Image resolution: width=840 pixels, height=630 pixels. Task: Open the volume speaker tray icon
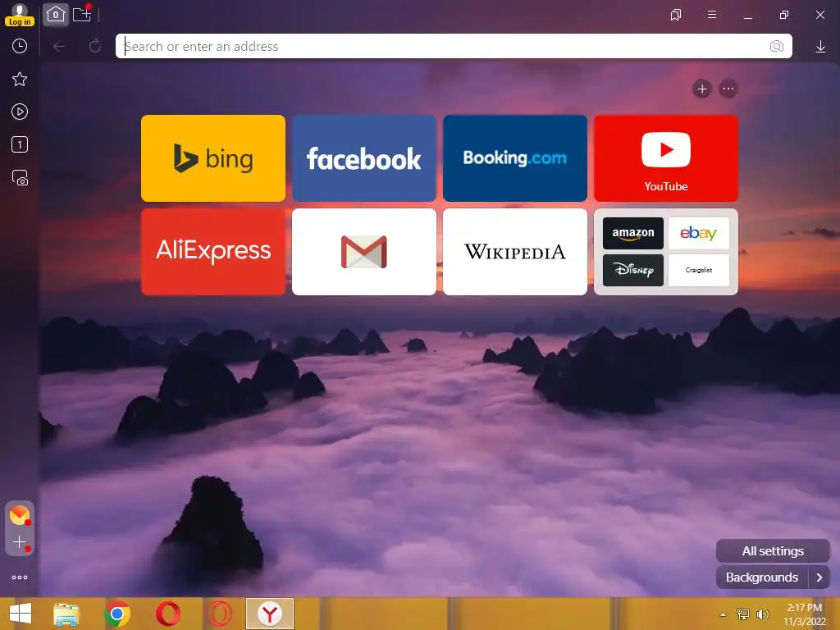(x=762, y=614)
